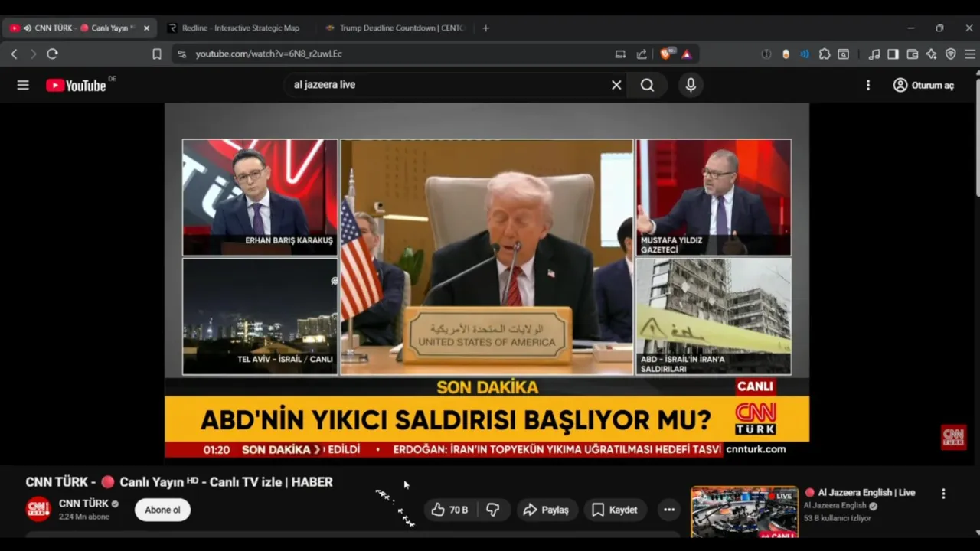
Task: Open the Brave playlist music note icon
Action: point(874,54)
